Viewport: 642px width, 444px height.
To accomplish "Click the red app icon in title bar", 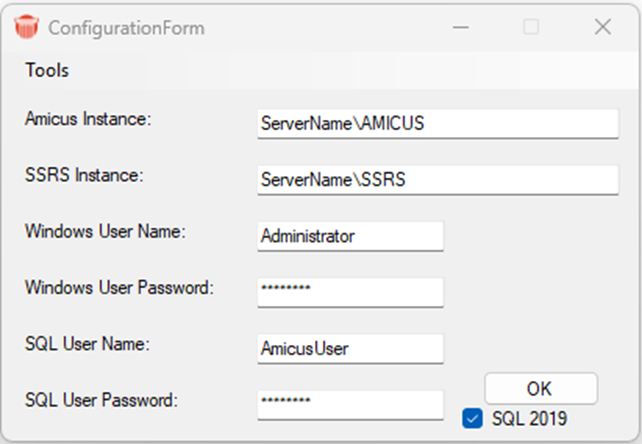I will (x=26, y=27).
